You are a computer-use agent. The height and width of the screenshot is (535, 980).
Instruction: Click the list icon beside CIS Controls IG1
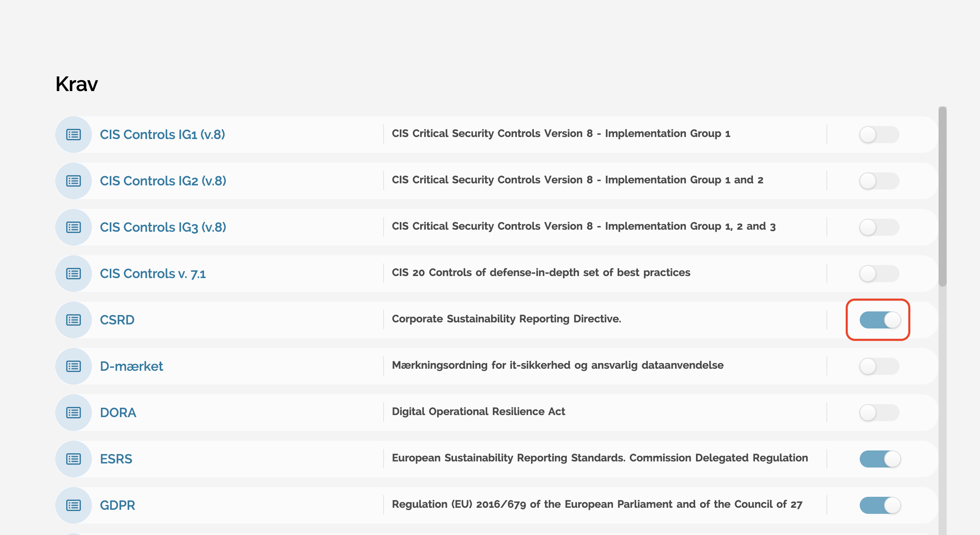(74, 135)
